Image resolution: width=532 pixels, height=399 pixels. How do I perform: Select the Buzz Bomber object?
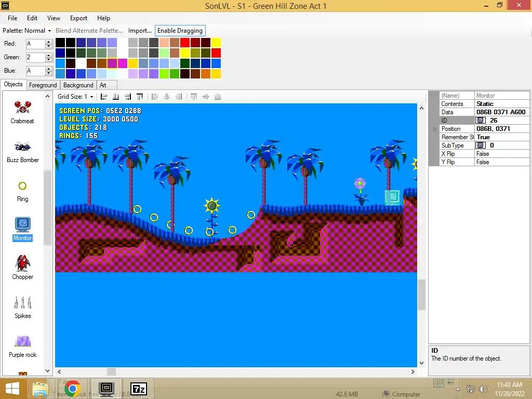pyautogui.click(x=22, y=152)
